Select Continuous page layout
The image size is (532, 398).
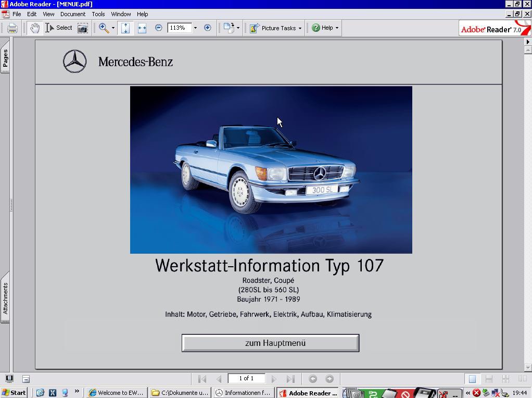[489, 379]
